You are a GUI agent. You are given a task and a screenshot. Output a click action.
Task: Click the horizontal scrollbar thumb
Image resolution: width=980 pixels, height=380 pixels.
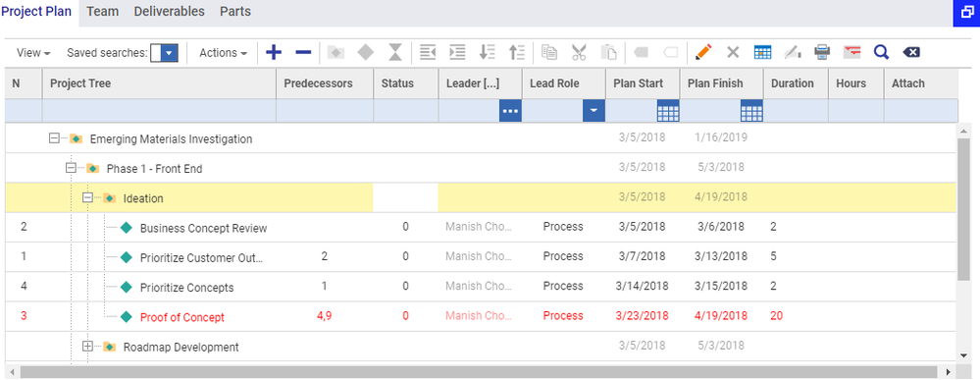480,372
